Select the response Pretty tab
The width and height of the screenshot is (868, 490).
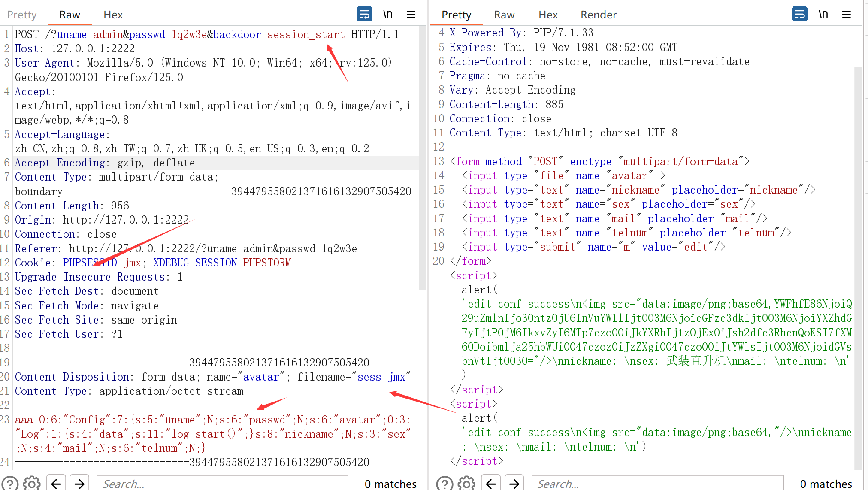pyautogui.click(x=456, y=15)
